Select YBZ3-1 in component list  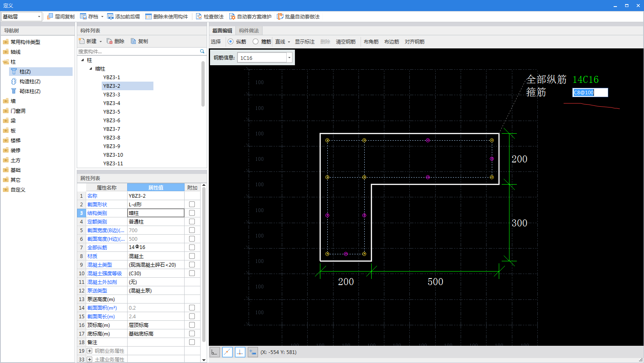[x=112, y=77]
